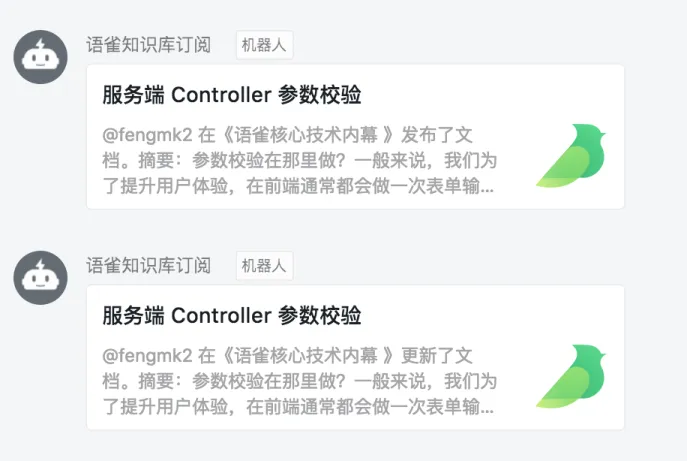Click @fengmk2 mention in the 更新了文档 card
Image resolution: width=687 pixels, height=461 pixels.
[147, 356]
